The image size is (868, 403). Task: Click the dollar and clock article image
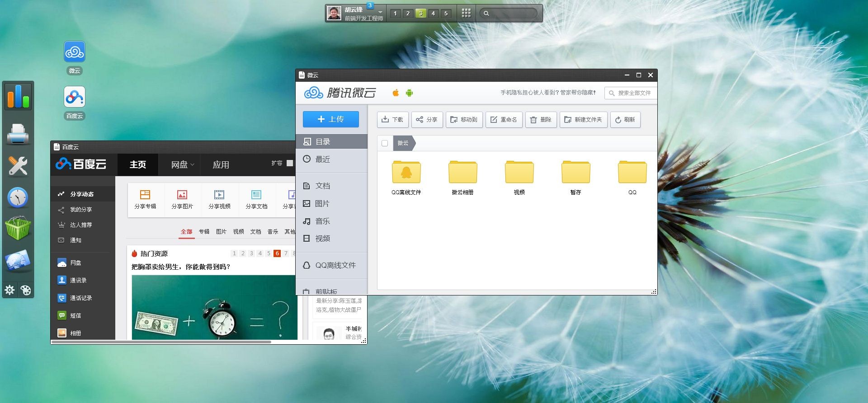(214, 307)
